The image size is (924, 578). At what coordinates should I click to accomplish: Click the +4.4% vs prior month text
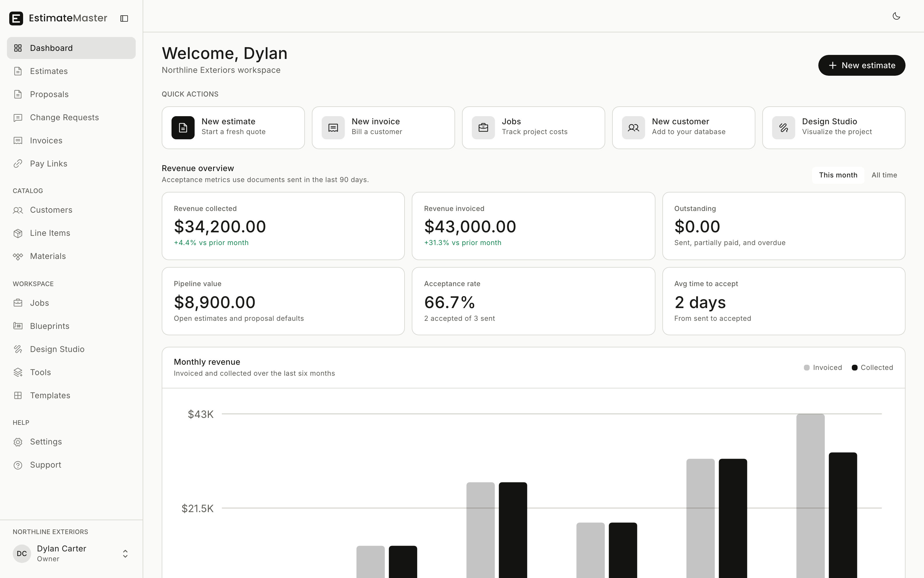point(211,243)
